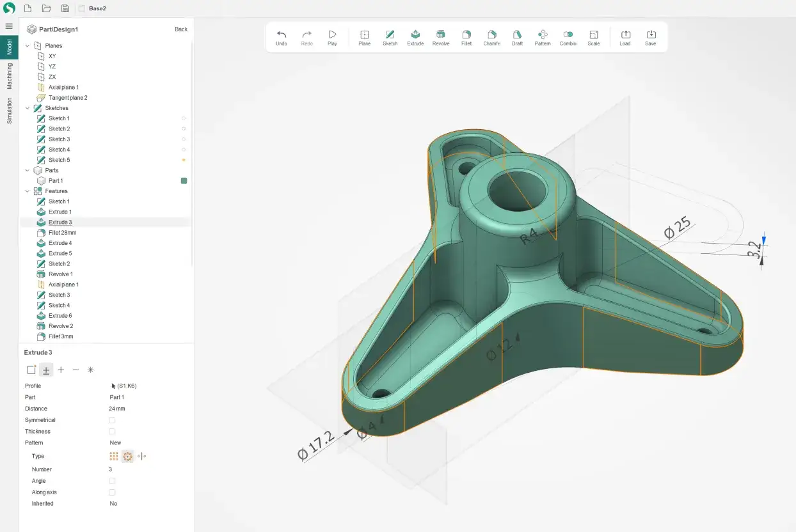Select the Plane creation tool
796x532 pixels.
[364, 38]
